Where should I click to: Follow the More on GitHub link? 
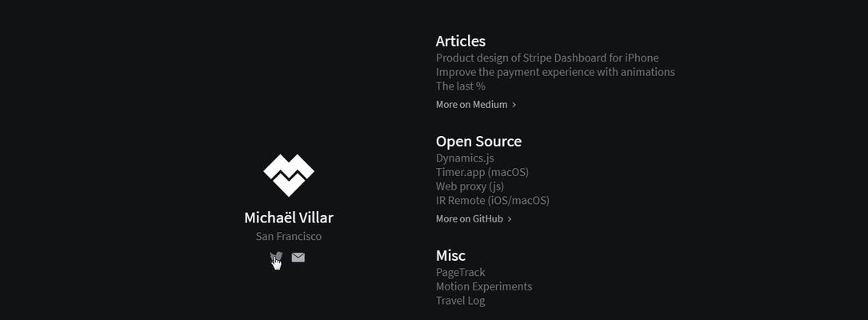pyautogui.click(x=470, y=218)
